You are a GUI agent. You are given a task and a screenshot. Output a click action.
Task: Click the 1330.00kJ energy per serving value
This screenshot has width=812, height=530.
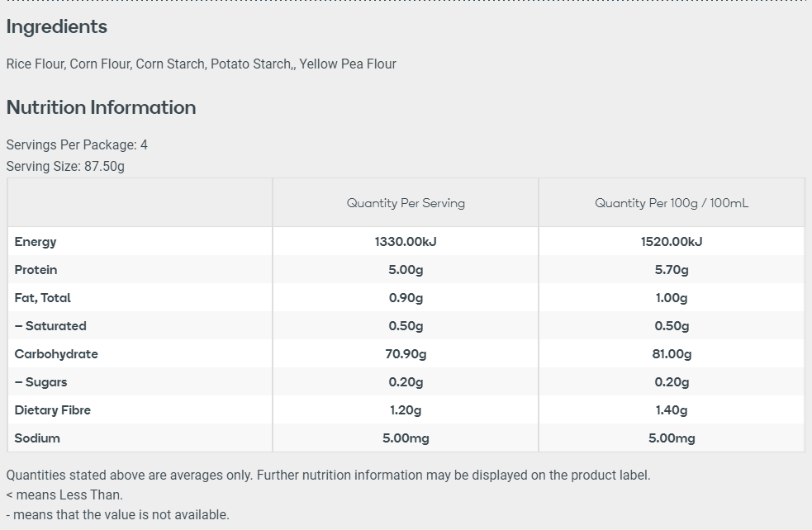coord(406,242)
